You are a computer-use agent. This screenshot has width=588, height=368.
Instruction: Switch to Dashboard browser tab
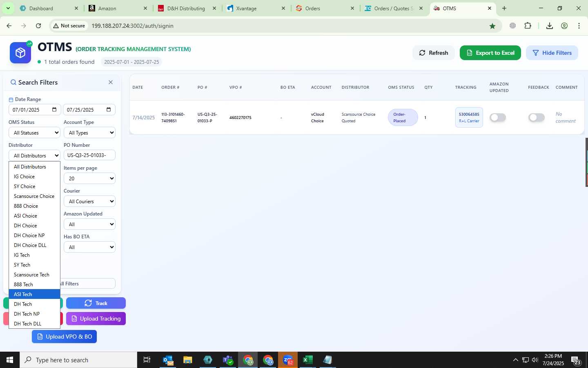tap(48, 8)
